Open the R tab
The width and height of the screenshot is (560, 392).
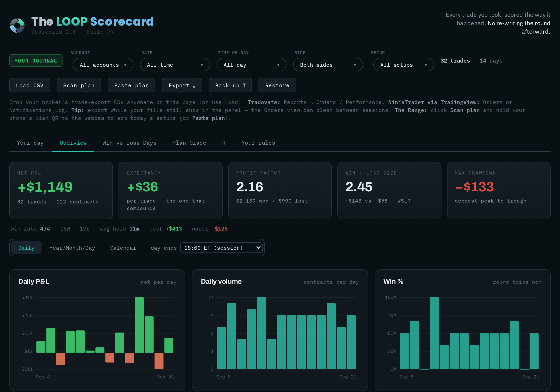[224, 143]
